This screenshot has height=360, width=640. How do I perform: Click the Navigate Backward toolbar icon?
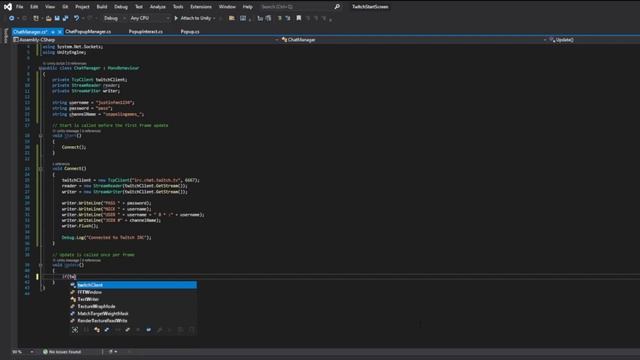pyautogui.click(x=11, y=18)
